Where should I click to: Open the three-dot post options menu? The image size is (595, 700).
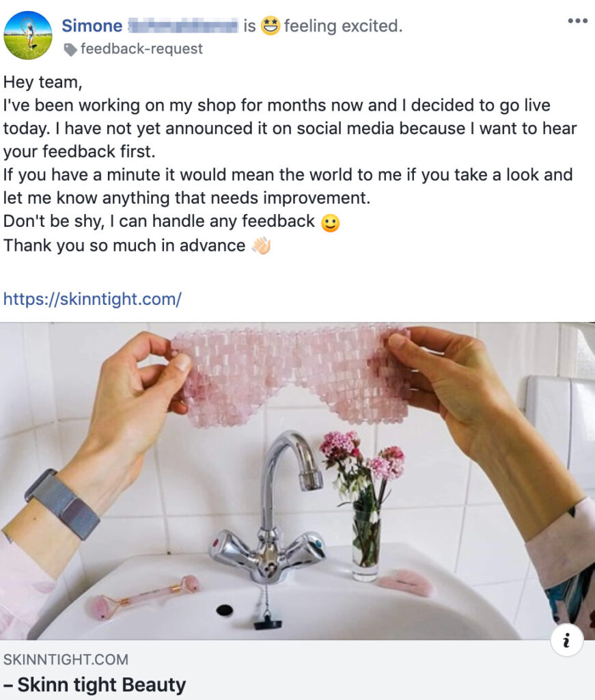coord(578,21)
